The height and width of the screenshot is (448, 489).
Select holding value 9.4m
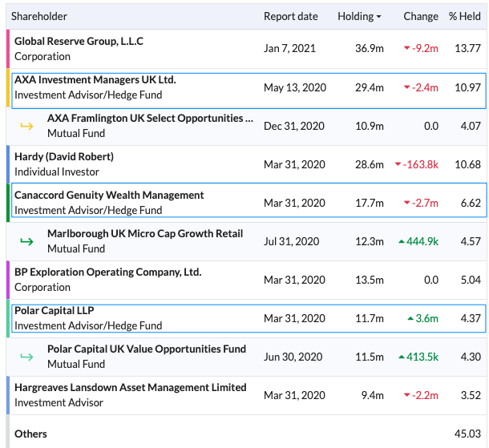pos(373,395)
